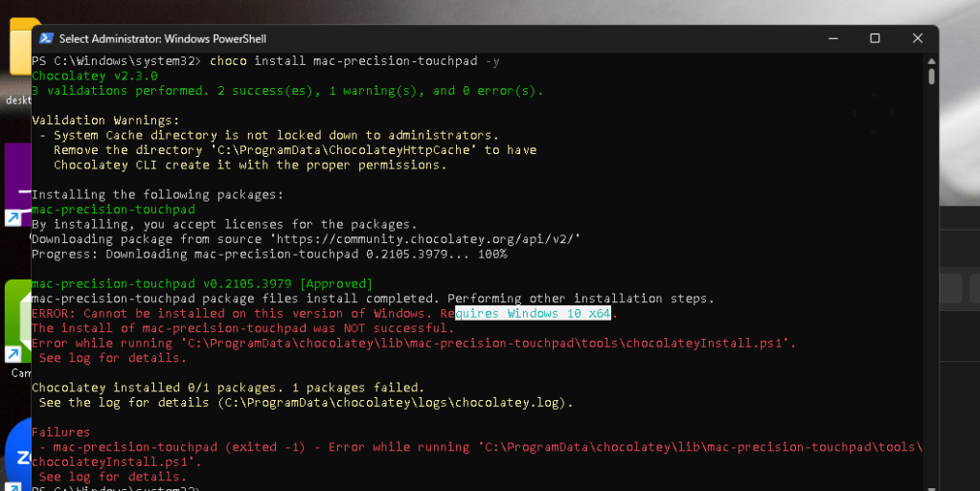The image size is (980, 491).
Task: Click the 'choco install mac-precision-touchpad -y' command
Action: 354,60
